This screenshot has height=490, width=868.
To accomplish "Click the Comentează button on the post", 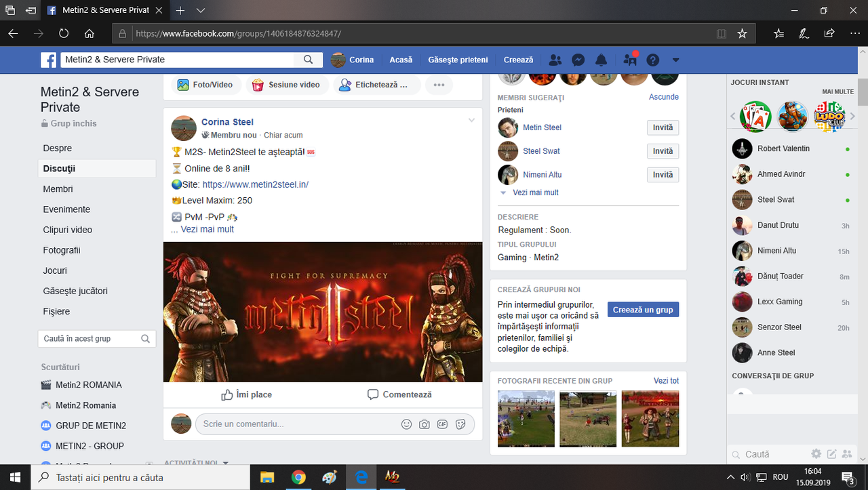I will [399, 394].
